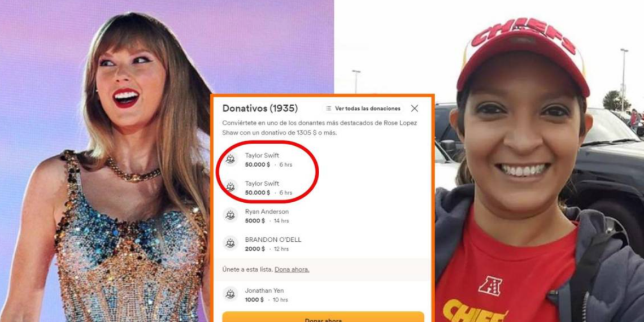Viewport: 644px width, 322px height.
Task: Click the 'Ver todas las donaciones' button
Action: click(x=363, y=108)
